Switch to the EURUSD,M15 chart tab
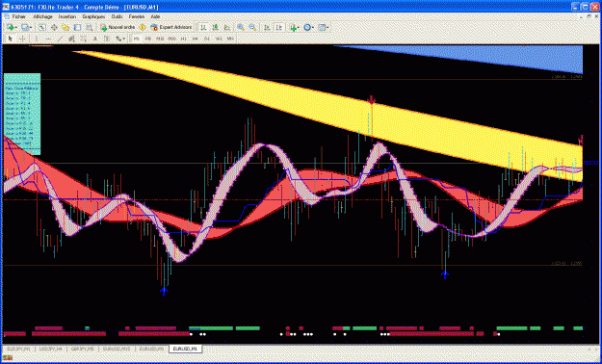Screen dimensions: 602x364 coord(118,349)
